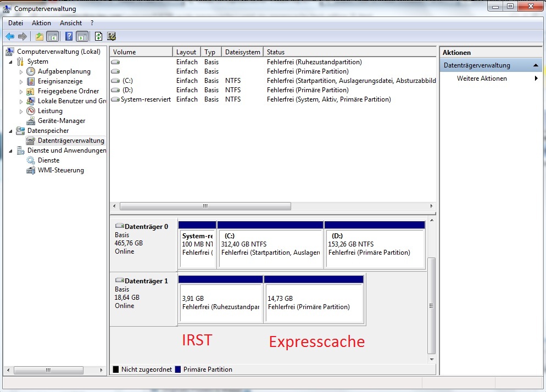Screen dimensions: 546x392
Task: Click Dienste und Anwendungen node
Action: (66, 150)
